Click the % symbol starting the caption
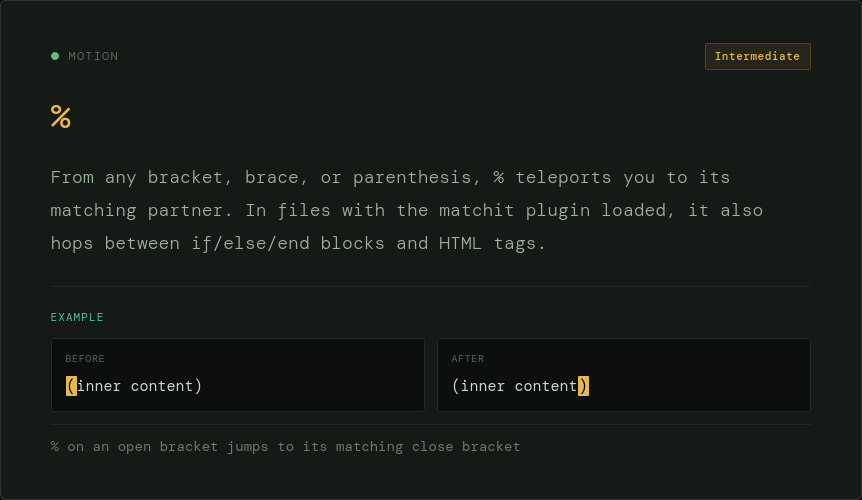The image size is (862, 500). point(55,447)
